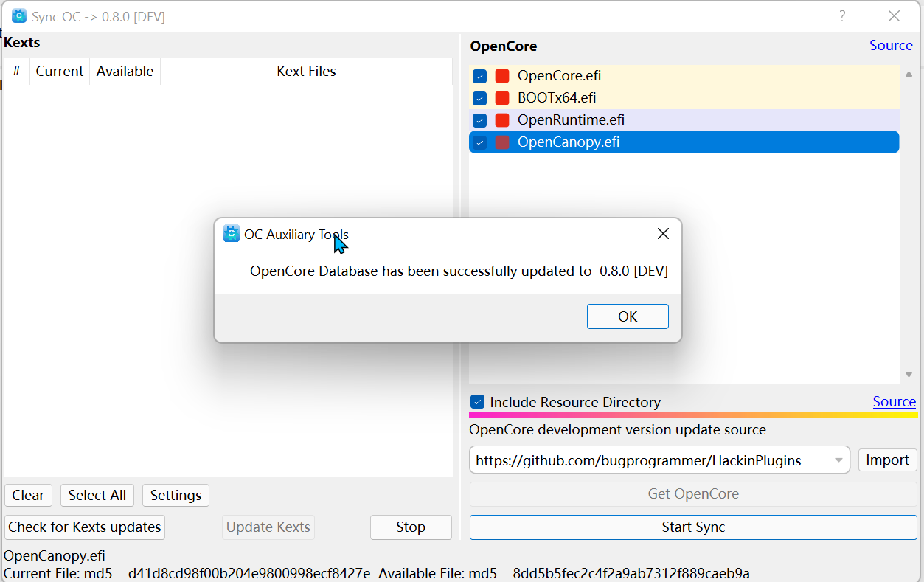
Task: Open the Source link beside OpenCore heading
Action: pos(891,45)
